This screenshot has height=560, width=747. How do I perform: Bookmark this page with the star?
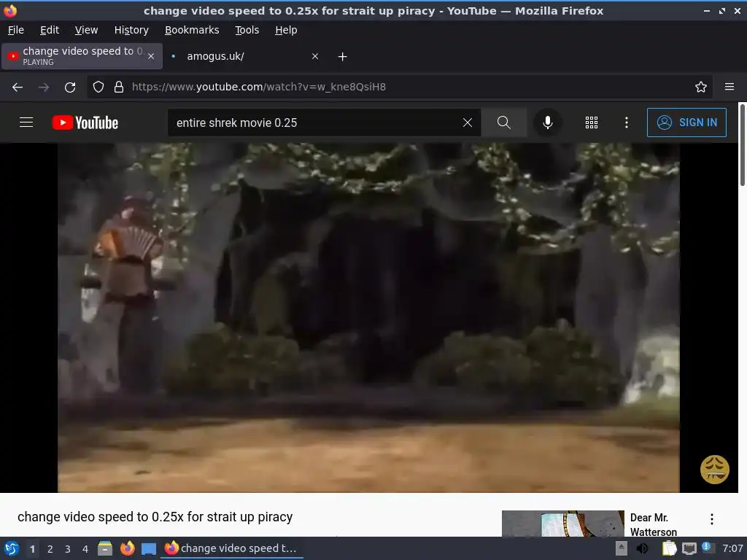point(700,87)
